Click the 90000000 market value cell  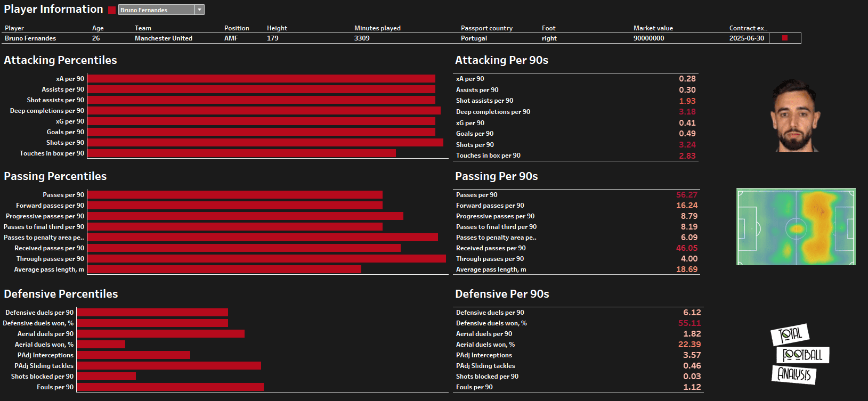tap(649, 38)
